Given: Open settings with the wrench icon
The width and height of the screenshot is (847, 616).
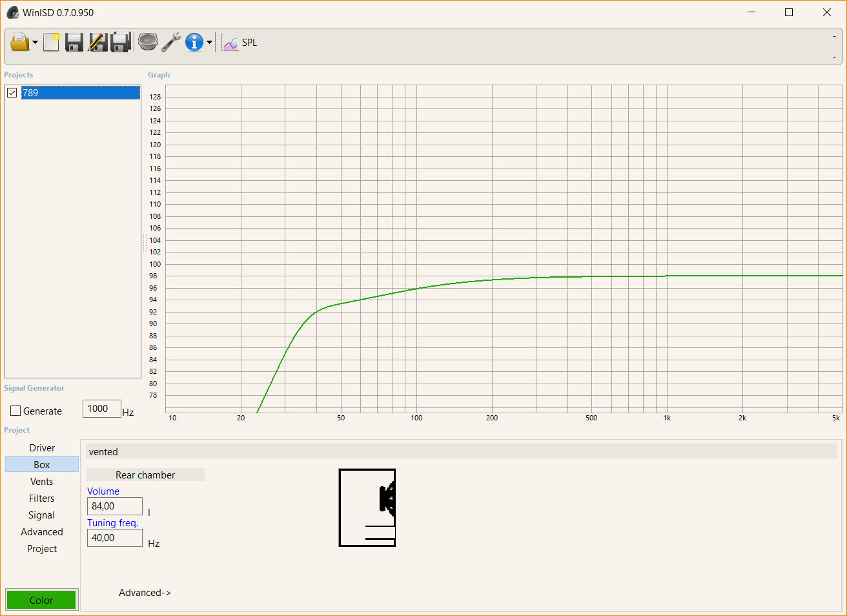Looking at the screenshot, I should tap(171, 43).
